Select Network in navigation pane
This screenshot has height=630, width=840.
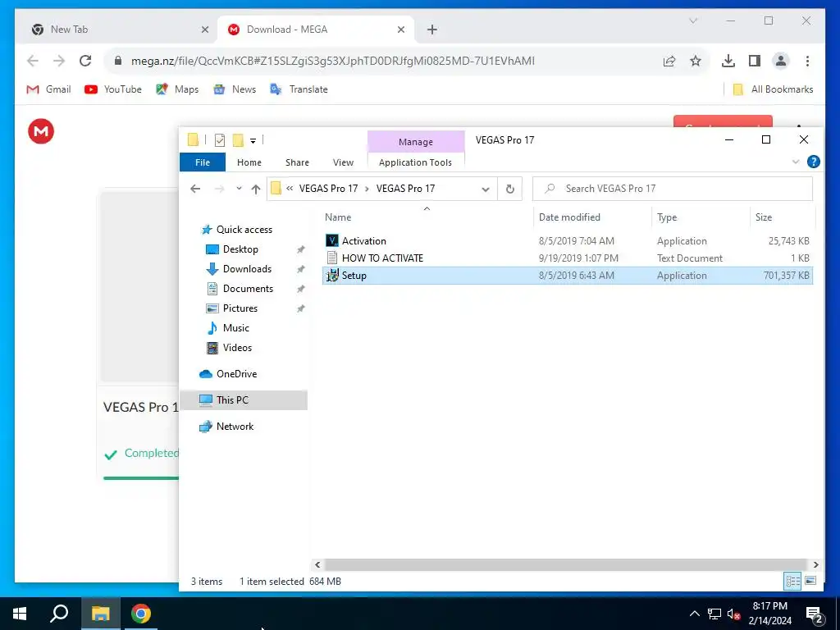pos(235,427)
